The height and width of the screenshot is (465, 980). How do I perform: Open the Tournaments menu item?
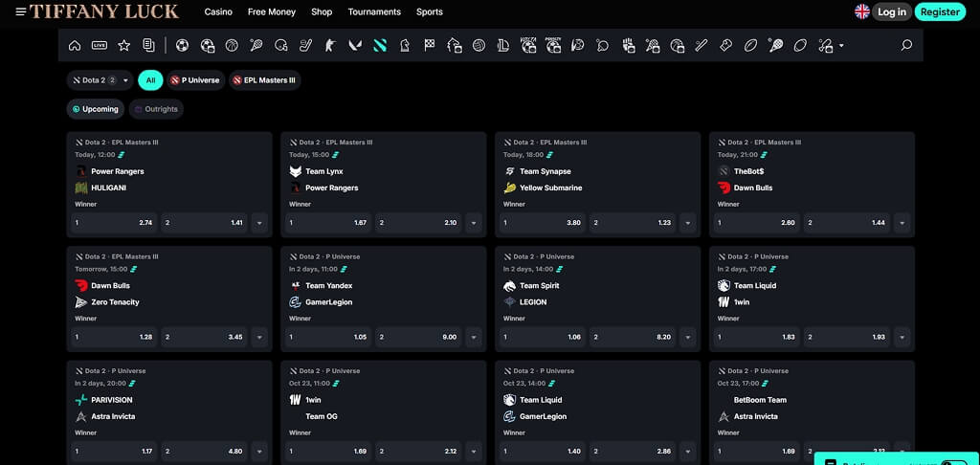[x=374, y=11]
